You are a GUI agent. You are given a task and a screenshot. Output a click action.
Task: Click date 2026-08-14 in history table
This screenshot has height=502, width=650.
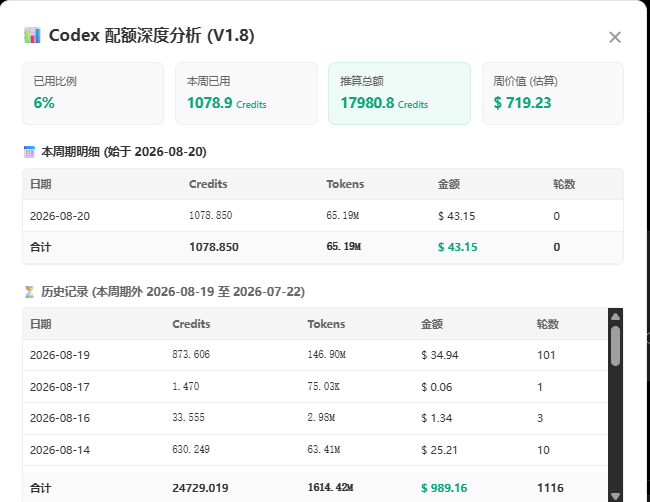[x=60, y=450]
